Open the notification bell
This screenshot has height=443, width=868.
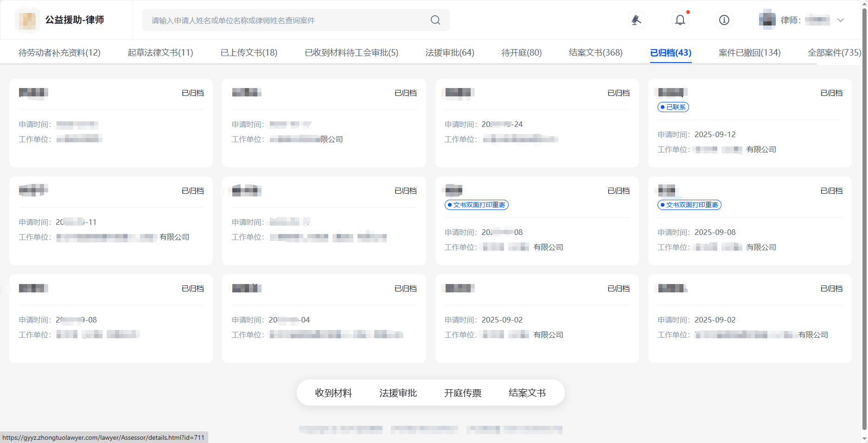[680, 20]
